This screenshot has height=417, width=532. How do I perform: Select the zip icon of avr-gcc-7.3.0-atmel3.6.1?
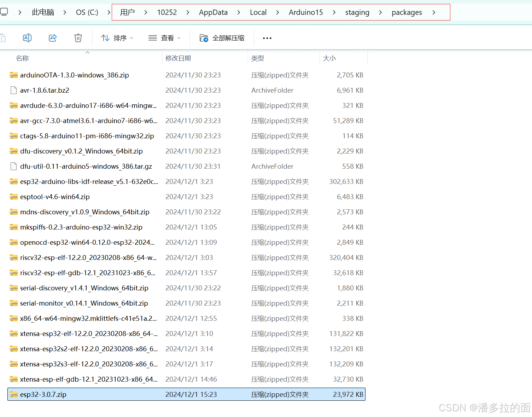14,121
